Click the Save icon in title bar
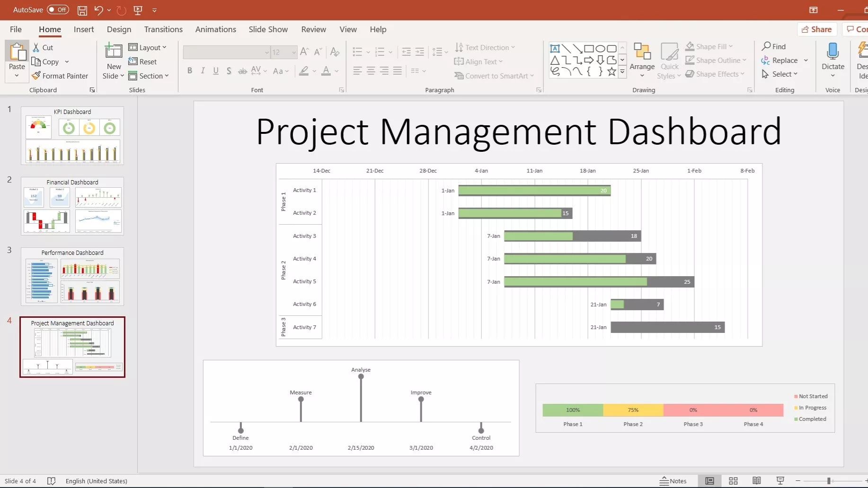Viewport: 868px width, 488px height. [82, 10]
